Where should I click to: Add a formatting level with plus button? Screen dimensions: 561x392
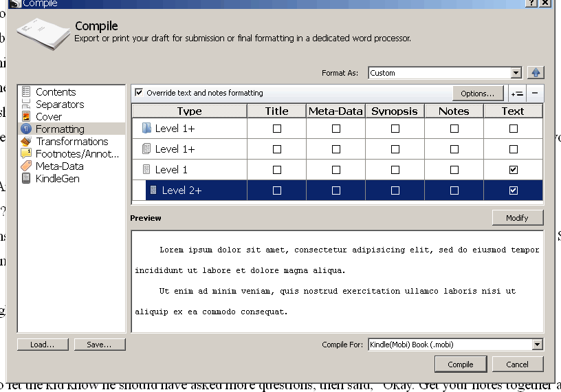[x=517, y=94]
